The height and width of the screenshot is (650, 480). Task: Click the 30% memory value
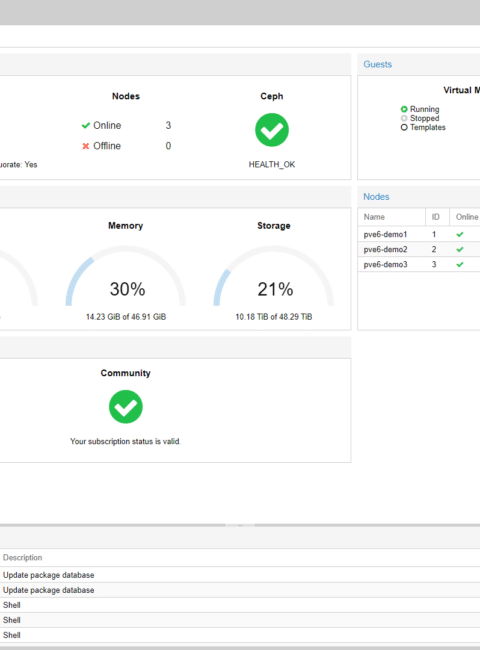pyautogui.click(x=127, y=289)
